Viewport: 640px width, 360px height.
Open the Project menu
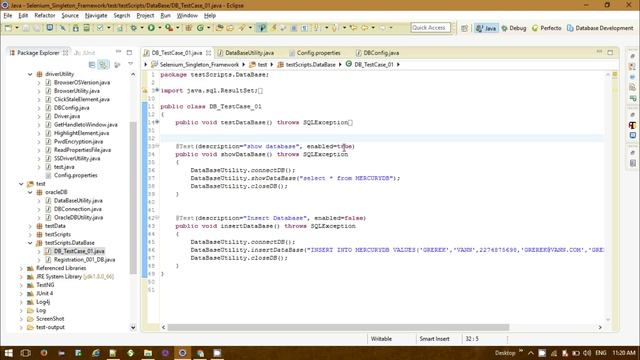[145, 16]
